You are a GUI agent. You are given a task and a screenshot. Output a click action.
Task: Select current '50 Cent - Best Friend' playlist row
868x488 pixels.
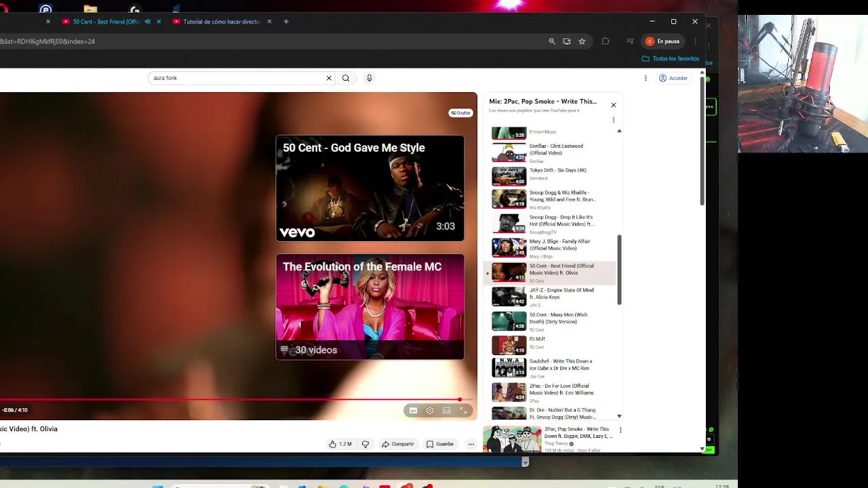click(551, 272)
